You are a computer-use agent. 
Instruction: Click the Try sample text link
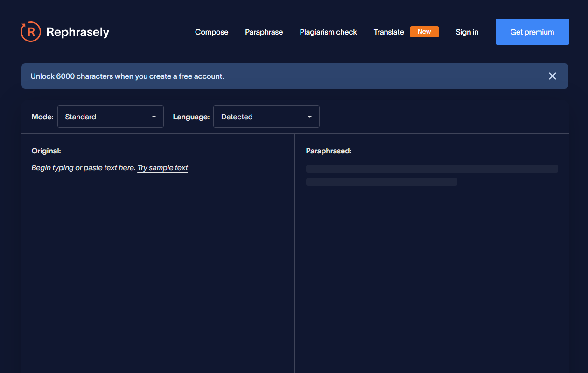click(x=162, y=168)
